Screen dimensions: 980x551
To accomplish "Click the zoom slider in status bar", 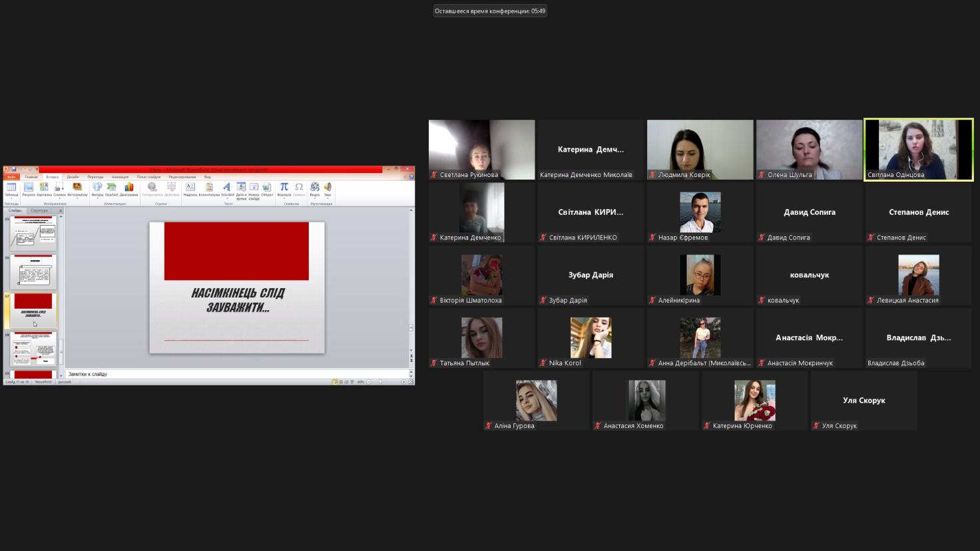I will click(381, 382).
